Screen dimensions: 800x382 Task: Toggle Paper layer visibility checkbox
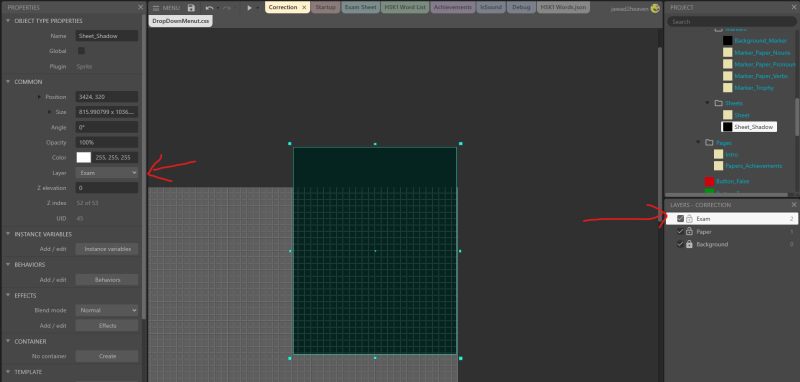tap(680, 232)
